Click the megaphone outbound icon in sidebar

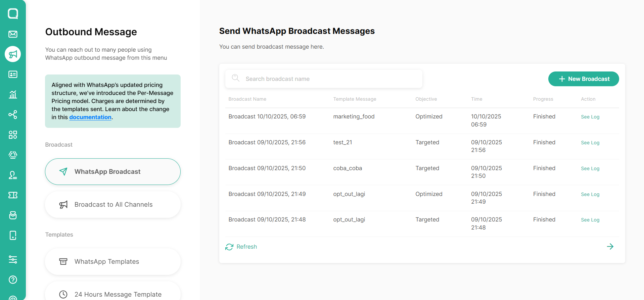[13, 54]
